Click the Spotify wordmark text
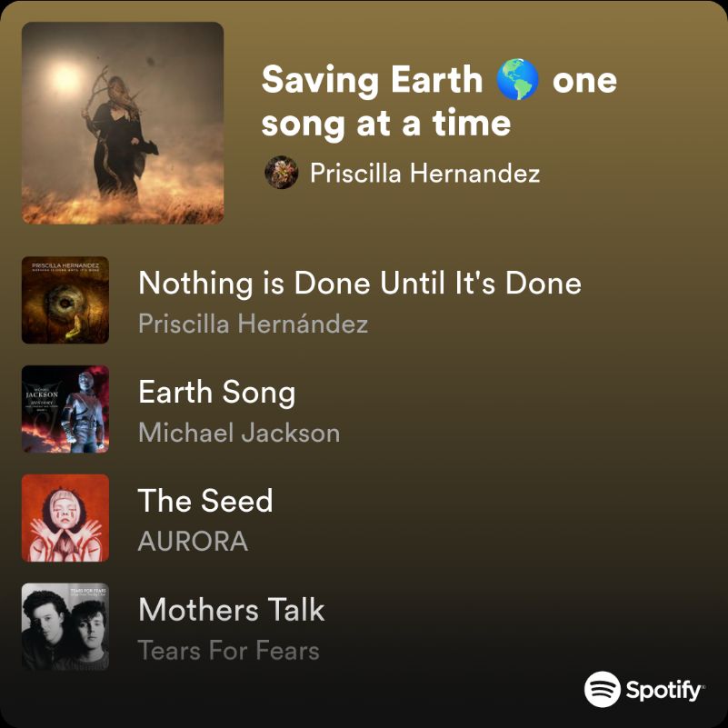This screenshot has height=728, width=728. (664, 691)
